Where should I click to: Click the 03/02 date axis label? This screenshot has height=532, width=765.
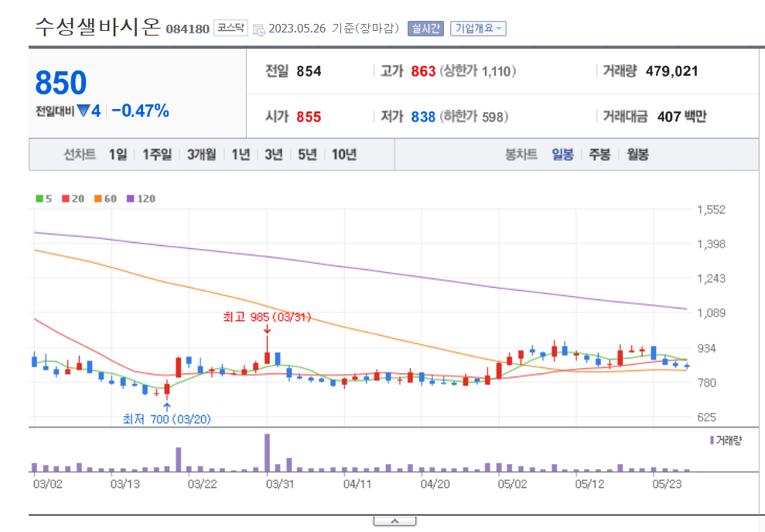48,484
